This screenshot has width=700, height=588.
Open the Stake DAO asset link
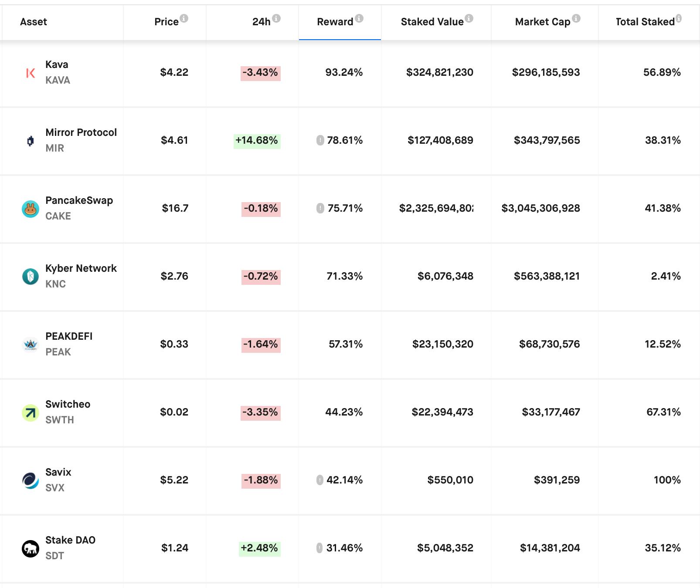tap(71, 540)
